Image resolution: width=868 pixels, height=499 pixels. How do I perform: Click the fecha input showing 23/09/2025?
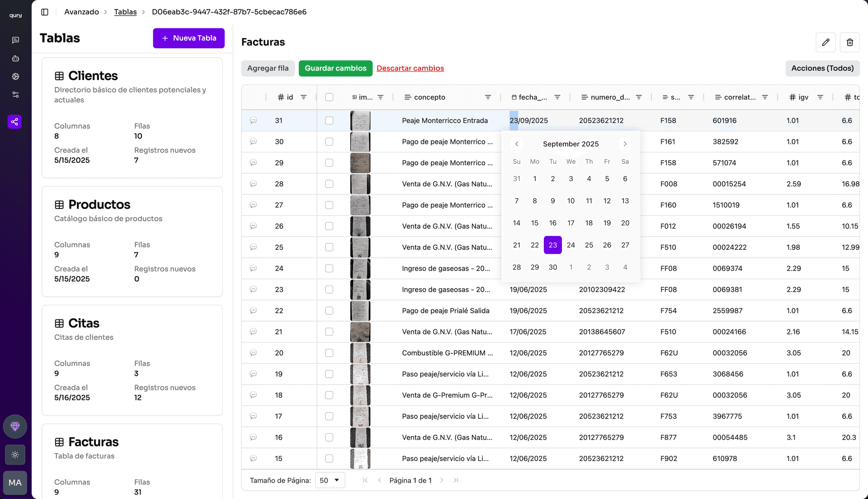[x=535, y=120]
